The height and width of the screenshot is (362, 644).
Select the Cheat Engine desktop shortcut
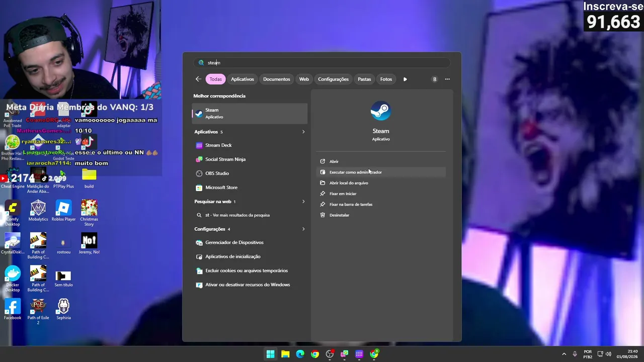pos(13,178)
